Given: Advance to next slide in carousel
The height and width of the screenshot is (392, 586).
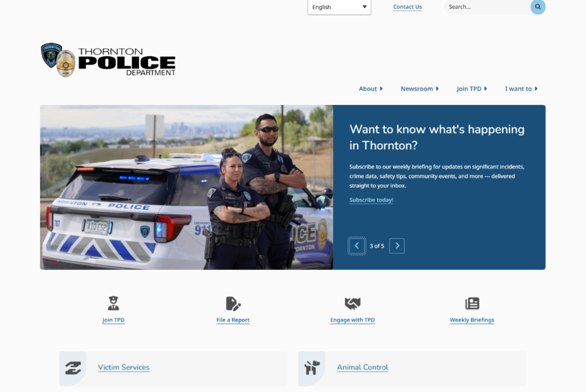Looking at the screenshot, I should pos(397,246).
